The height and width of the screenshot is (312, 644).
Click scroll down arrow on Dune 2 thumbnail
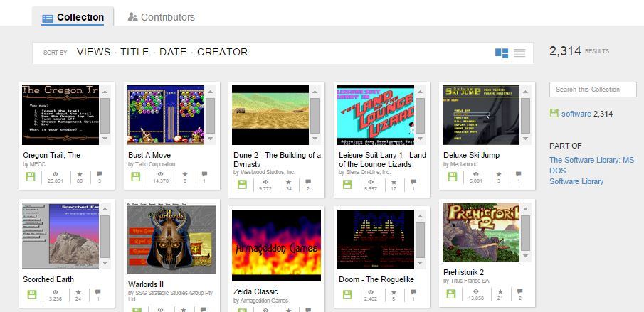pos(315,139)
